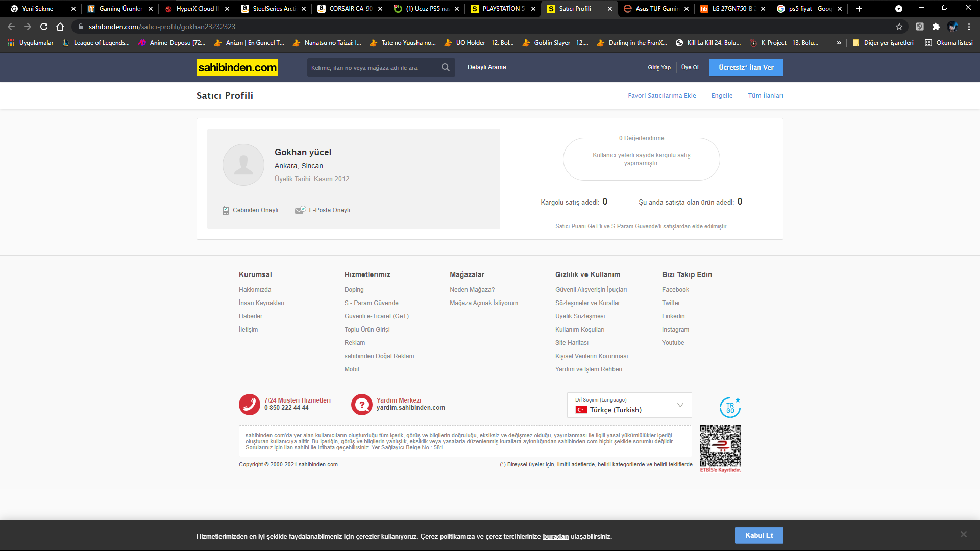
Task: Expand the Türkçe language selection dropdown
Action: [680, 405]
